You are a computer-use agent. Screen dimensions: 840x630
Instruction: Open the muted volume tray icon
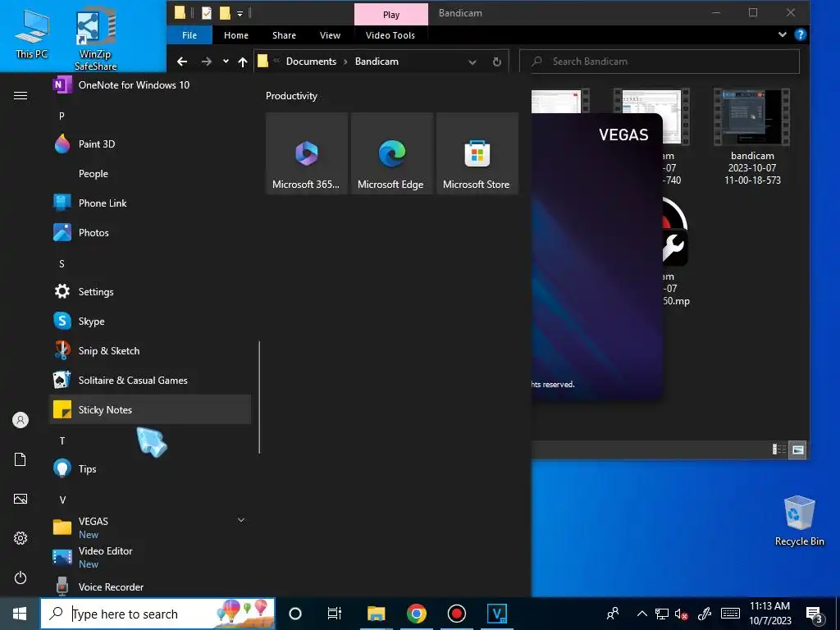[682, 614]
